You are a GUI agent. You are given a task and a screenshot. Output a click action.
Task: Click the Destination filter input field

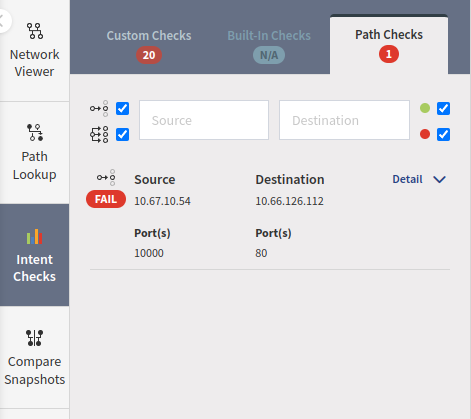click(x=344, y=120)
